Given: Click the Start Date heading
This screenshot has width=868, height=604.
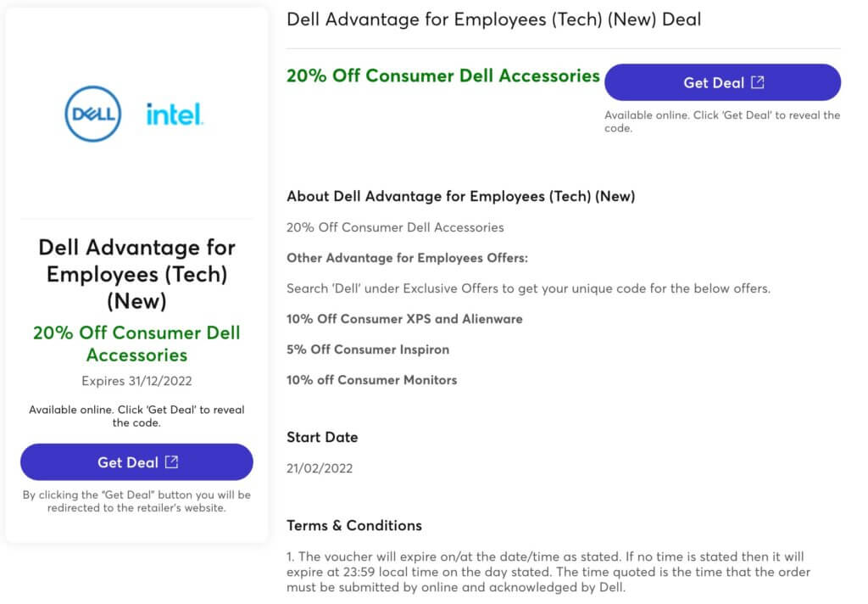Looking at the screenshot, I should pos(322,437).
